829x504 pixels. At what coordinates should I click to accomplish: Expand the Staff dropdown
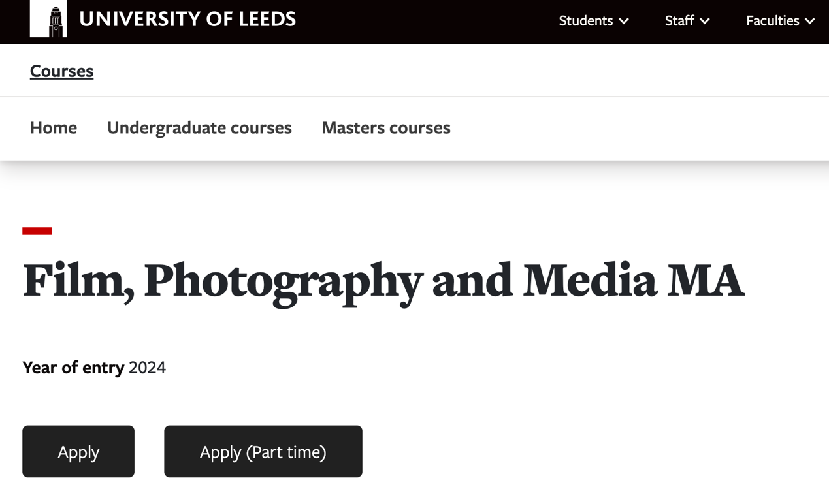[x=687, y=21]
